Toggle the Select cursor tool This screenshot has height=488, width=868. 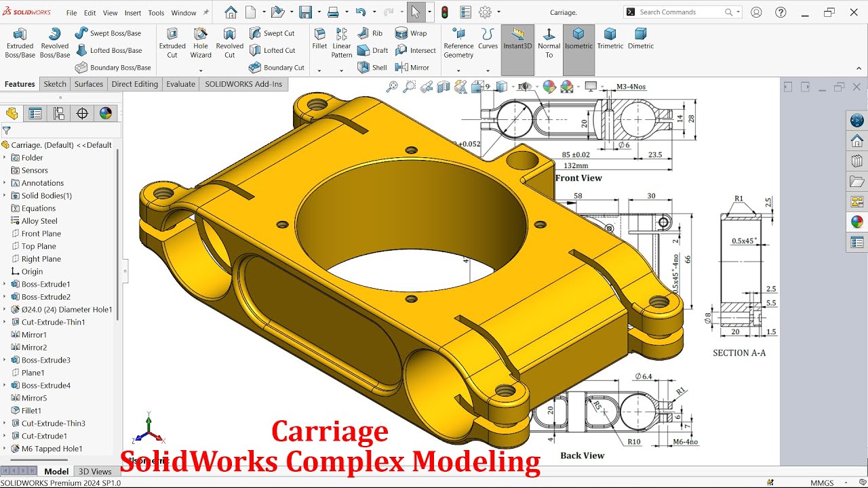coord(416,12)
